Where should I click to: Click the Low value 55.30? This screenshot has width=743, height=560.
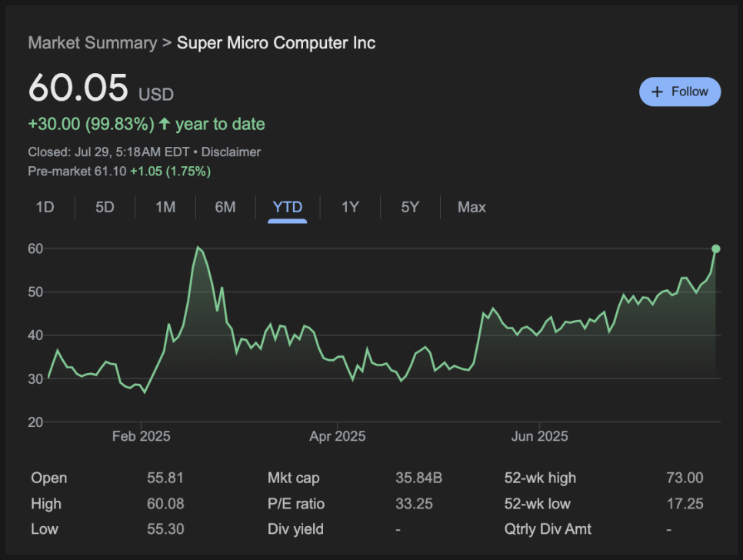tap(165, 528)
